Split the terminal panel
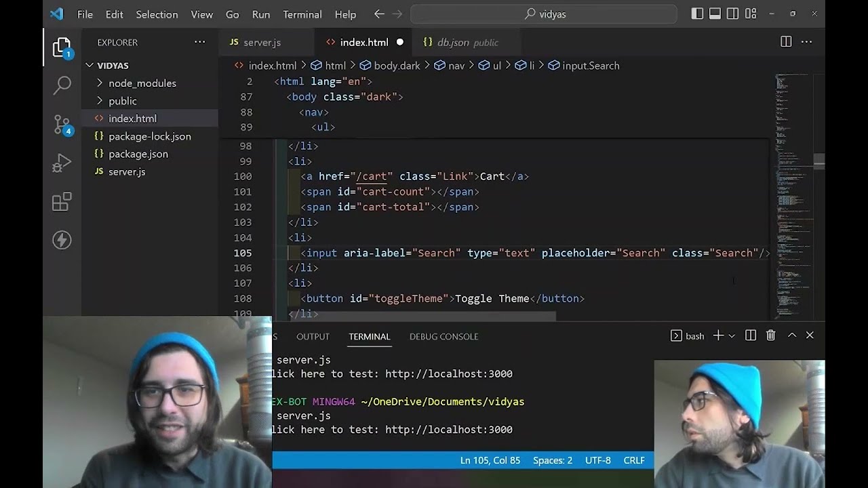 [x=751, y=335]
